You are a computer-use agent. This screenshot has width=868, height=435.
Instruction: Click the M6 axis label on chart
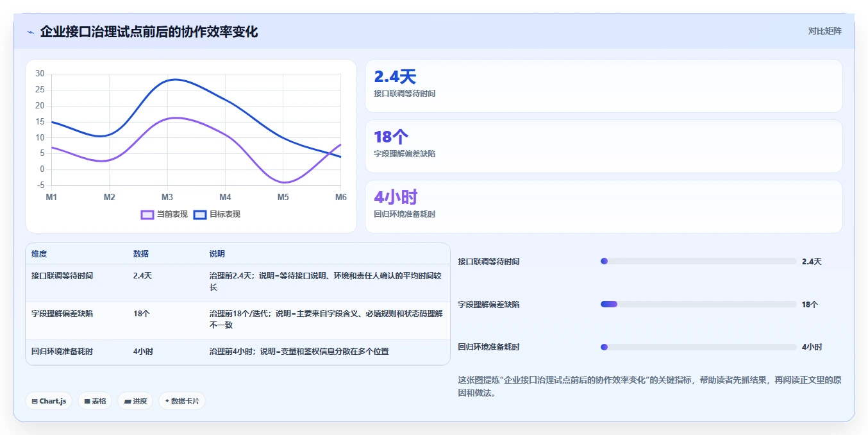tap(341, 197)
